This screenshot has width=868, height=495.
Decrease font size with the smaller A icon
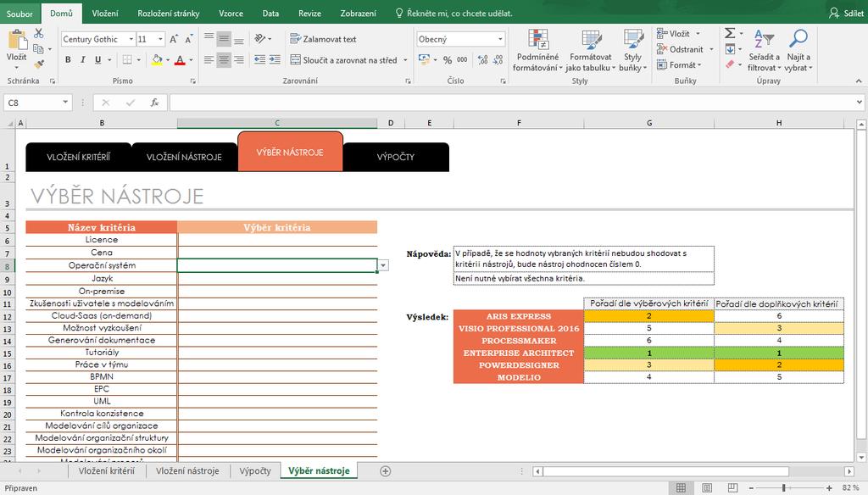point(189,39)
